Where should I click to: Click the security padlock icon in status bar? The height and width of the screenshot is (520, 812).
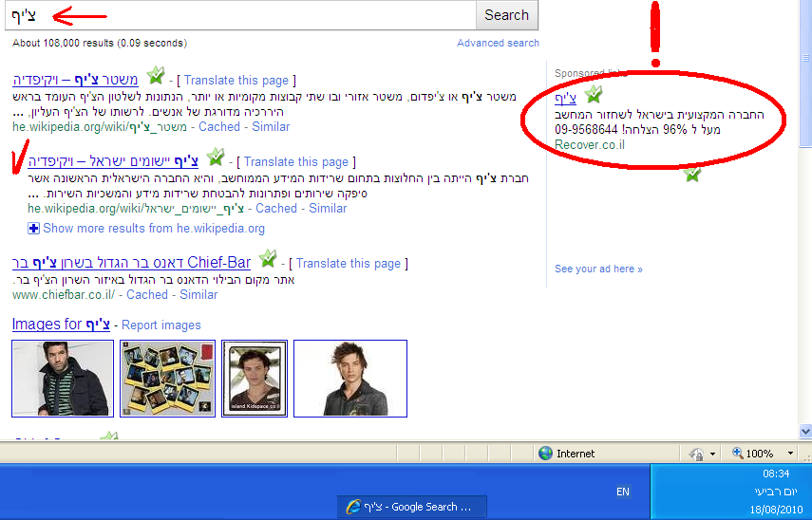point(696,454)
